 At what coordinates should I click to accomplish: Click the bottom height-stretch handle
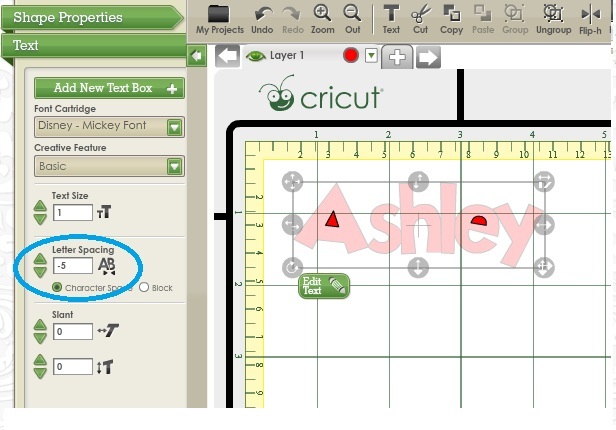coord(418,267)
